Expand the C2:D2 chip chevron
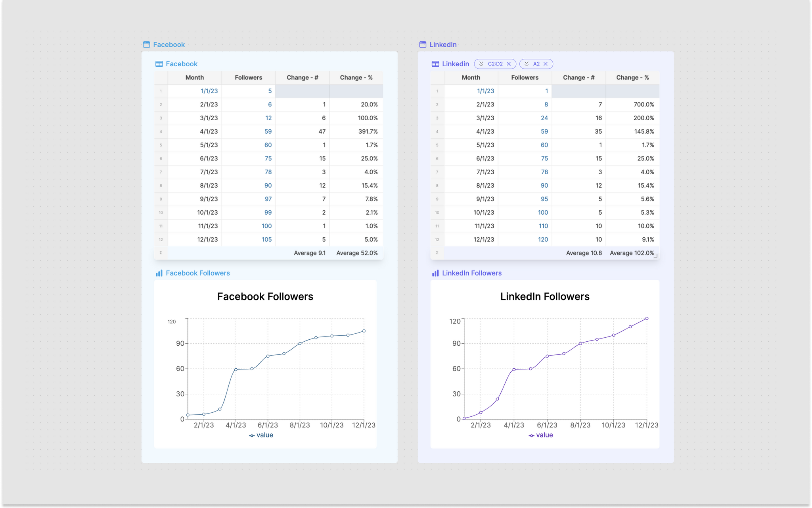Screen dimensions: 812x508 481,64
